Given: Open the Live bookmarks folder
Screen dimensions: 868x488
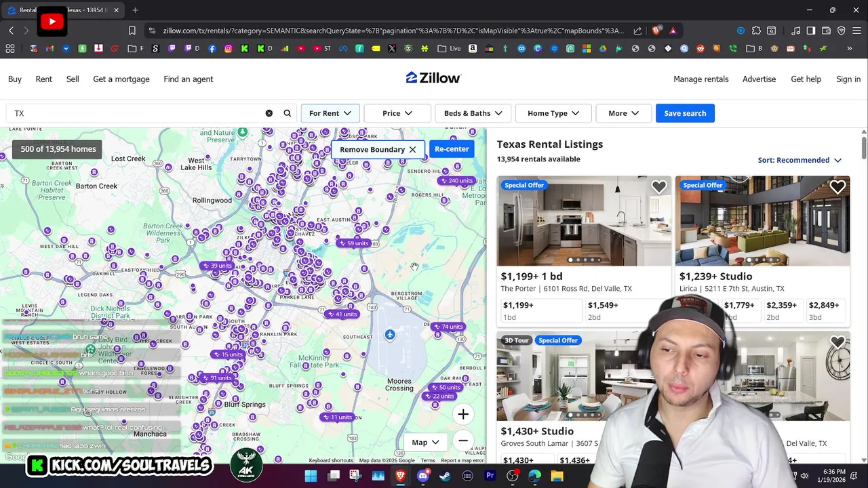Looking at the screenshot, I should click(x=449, y=49).
